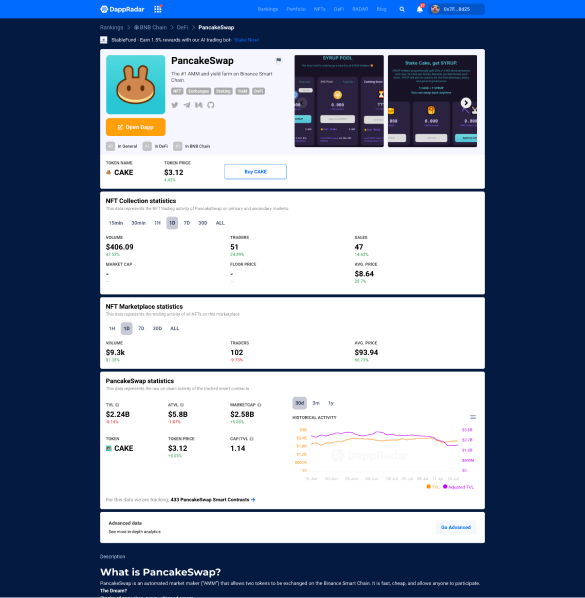Toggle the TVL series in chart legend

pos(433,487)
